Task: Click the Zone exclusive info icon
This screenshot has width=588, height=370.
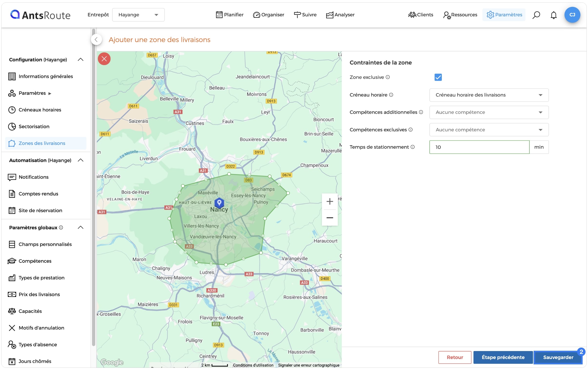Action: point(388,77)
